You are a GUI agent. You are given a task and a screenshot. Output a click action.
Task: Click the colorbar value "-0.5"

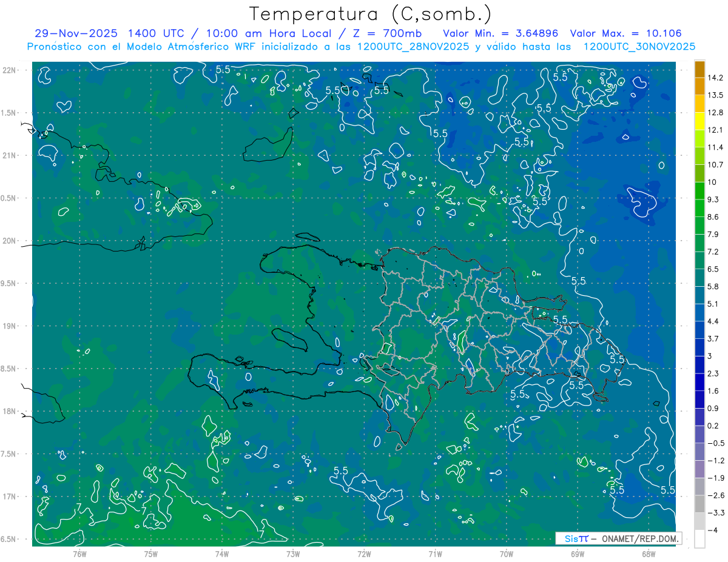coord(716,443)
